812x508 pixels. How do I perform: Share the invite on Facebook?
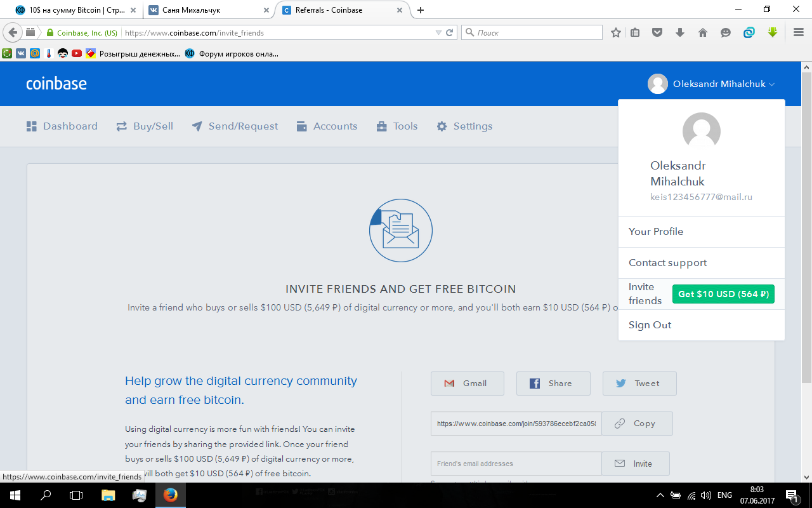(x=553, y=384)
